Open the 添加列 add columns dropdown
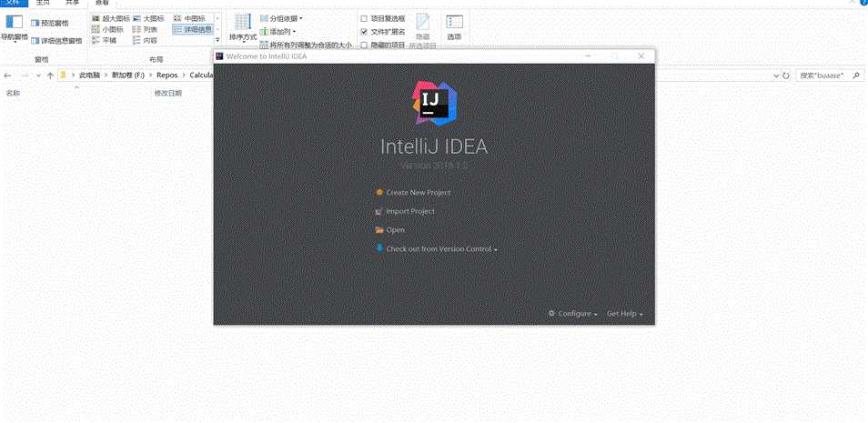 (278, 31)
